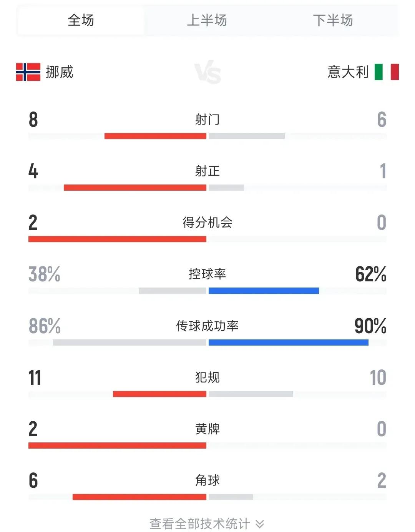Select the 挪威 team name
Image resolution: width=415 pixels, height=532 pixels.
[x=60, y=72]
